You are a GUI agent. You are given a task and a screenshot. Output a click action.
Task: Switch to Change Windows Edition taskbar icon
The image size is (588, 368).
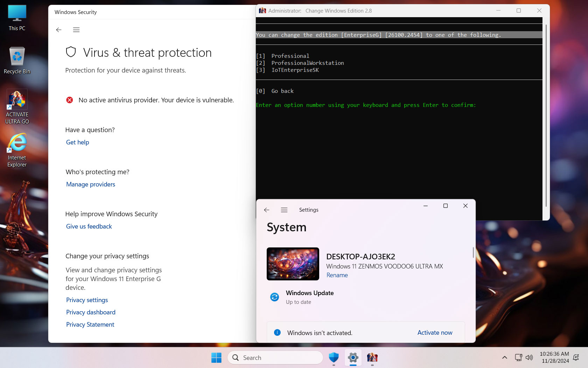point(372,358)
